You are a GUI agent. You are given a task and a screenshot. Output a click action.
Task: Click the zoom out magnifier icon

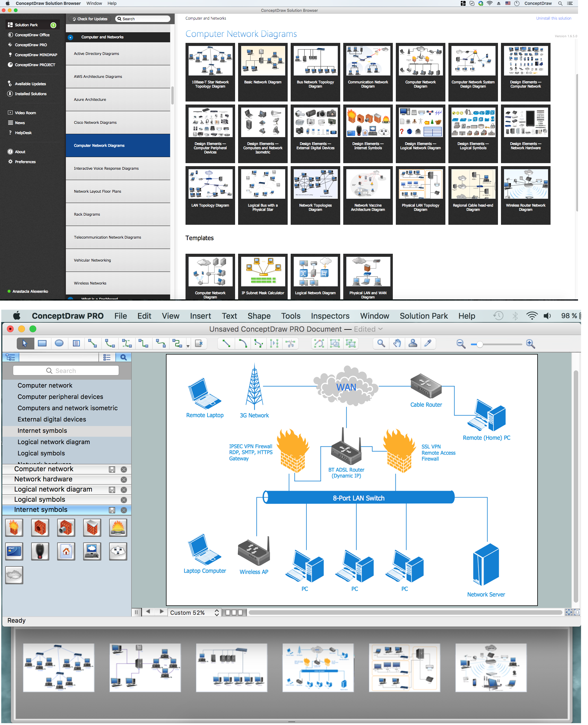(x=461, y=344)
